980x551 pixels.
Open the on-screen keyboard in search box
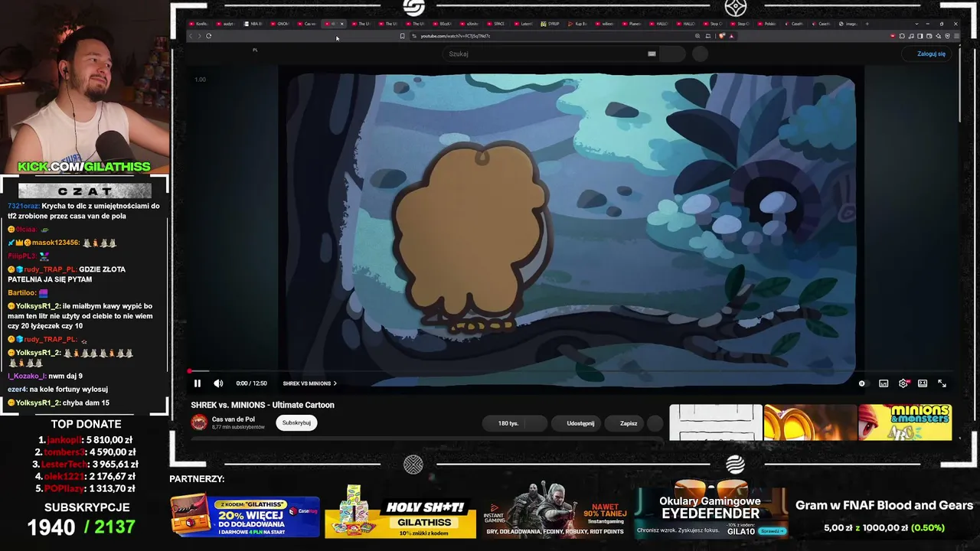652,54
